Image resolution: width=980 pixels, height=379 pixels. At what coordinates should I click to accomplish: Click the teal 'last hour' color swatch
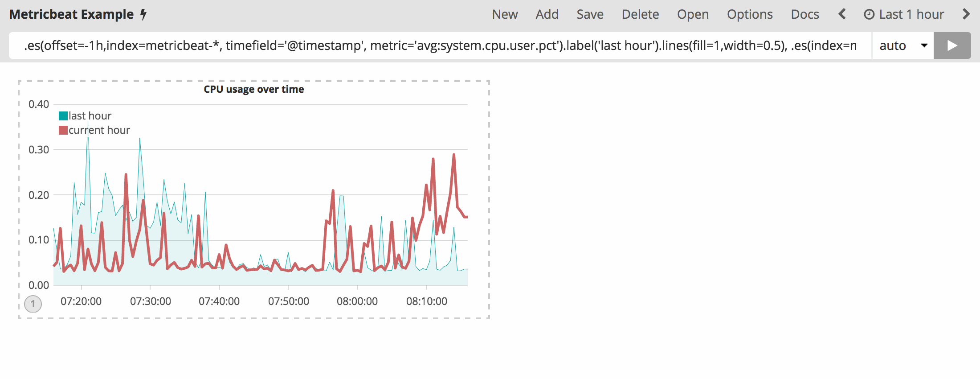tap(63, 116)
